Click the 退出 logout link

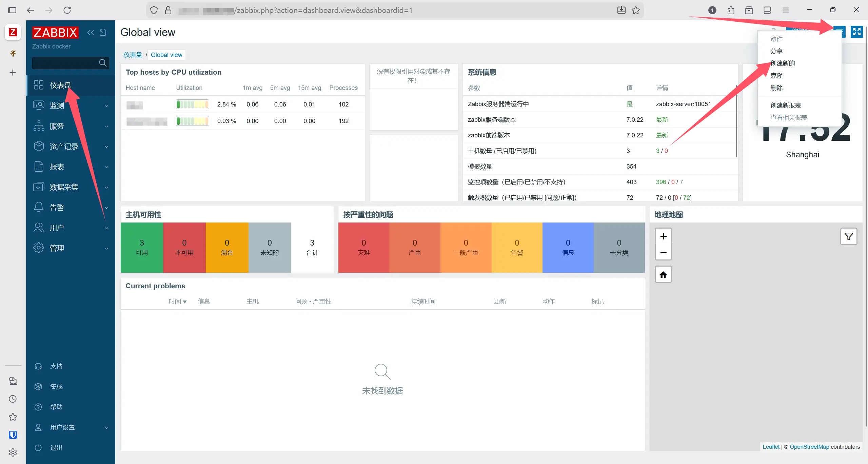pyautogui.click(x=56, y=448)
